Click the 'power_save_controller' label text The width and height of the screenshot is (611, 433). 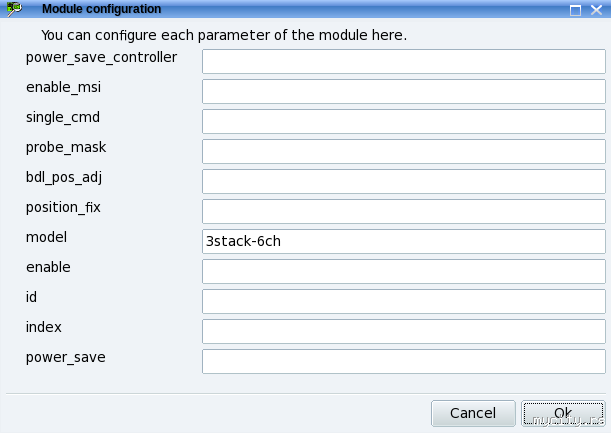coord(101,57)
